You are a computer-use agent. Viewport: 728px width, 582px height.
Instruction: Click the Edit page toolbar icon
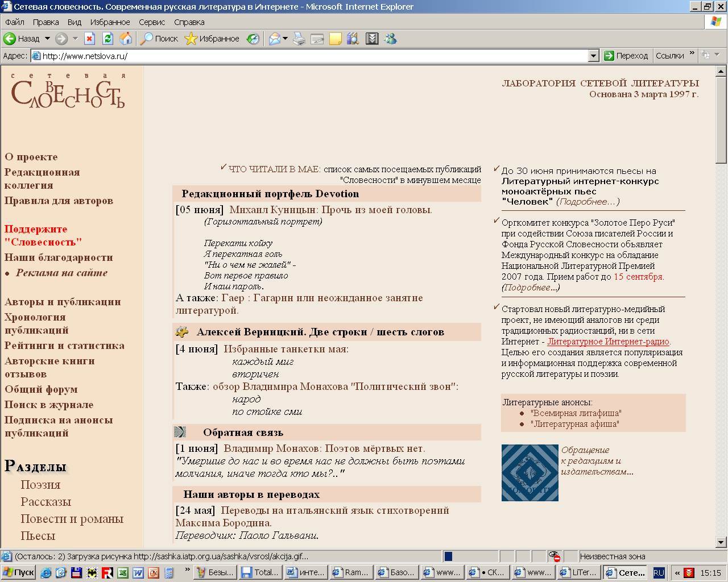pos(317,39)
